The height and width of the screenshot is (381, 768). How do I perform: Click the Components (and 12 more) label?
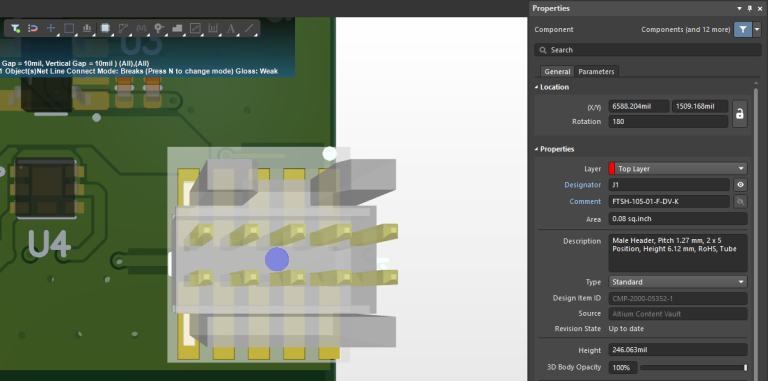pyautogui.click(x=685, y=29)
